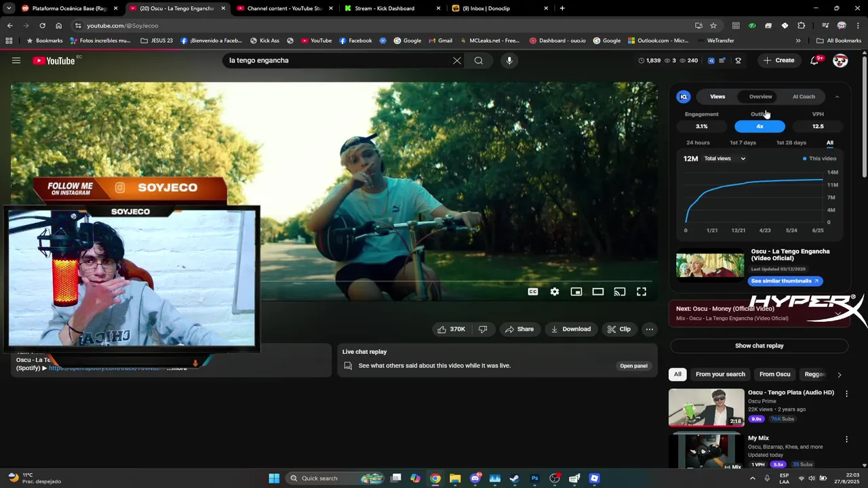The height and width of the screenshot is (488, 868).
Task: Open the Total views dropdown
Action: coord(724,159)
